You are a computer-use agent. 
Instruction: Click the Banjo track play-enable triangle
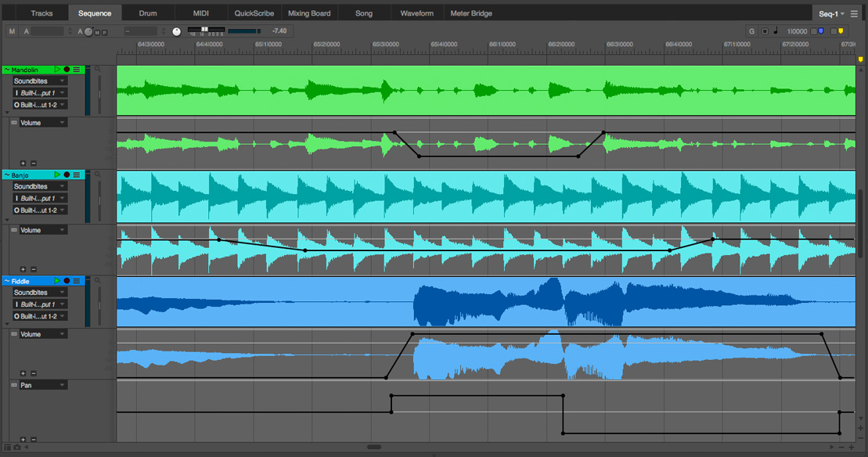coord(57,175)
